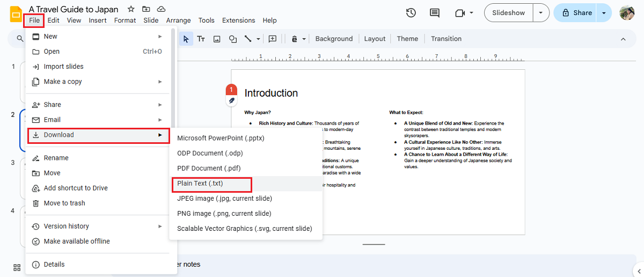The image size is (644, 277).
Task: Toggle Make available offline
Action: click(77, 242)
